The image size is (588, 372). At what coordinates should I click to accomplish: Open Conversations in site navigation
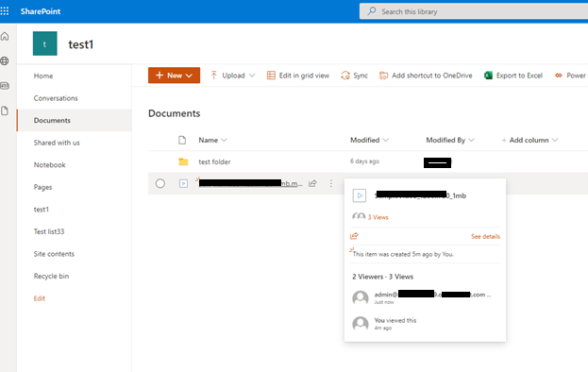(56, 98)
